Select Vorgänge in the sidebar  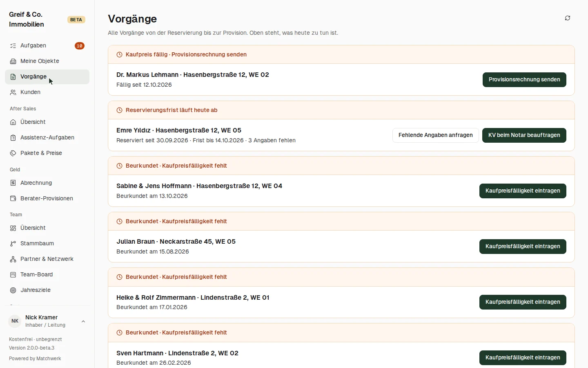[47, 77]
